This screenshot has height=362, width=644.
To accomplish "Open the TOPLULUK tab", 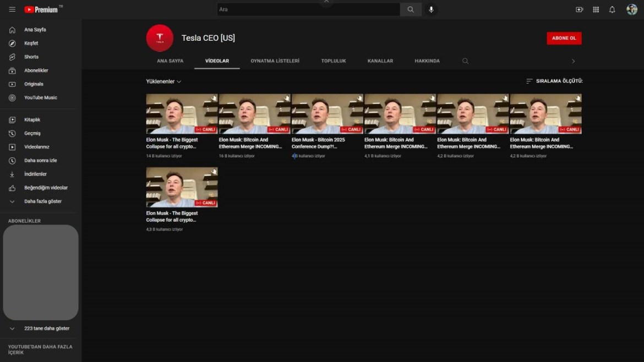I will 333,61.
